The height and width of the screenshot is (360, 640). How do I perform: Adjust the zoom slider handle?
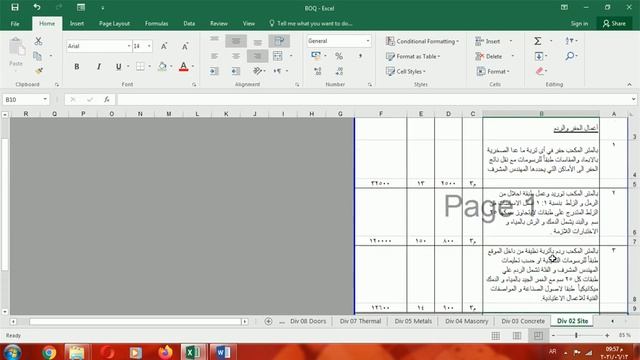tap(576, 336)
